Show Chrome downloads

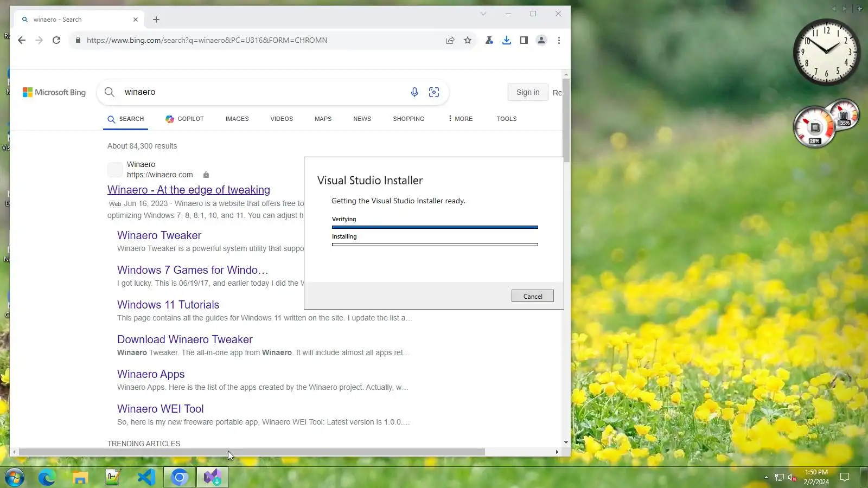507,40
